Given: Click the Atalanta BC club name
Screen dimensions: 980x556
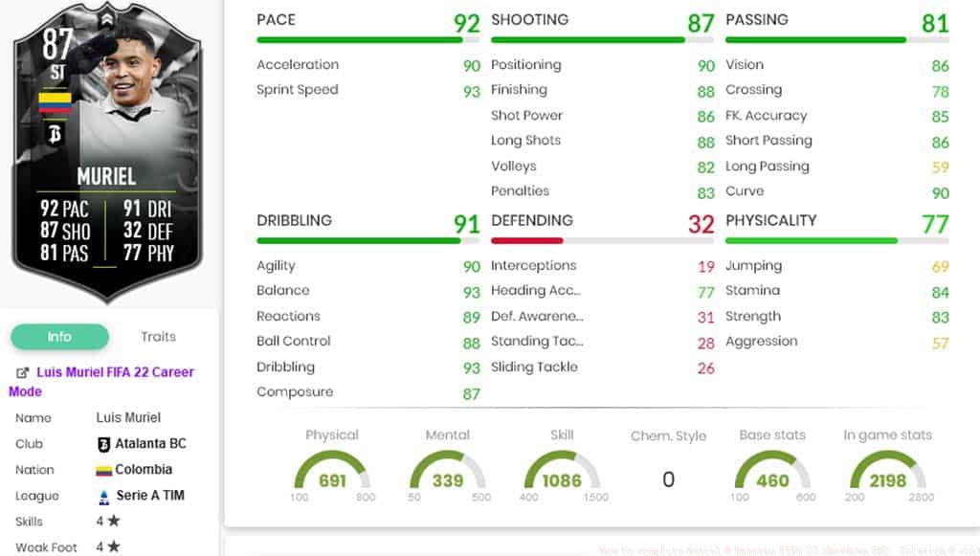Looking at the screenshot, I should (x=150, y=444).
